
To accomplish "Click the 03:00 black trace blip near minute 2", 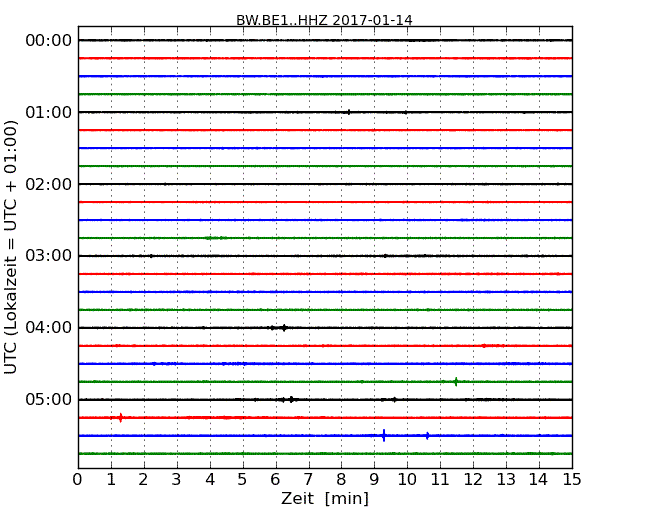I will pyautogui.click(x=151, y=256).
